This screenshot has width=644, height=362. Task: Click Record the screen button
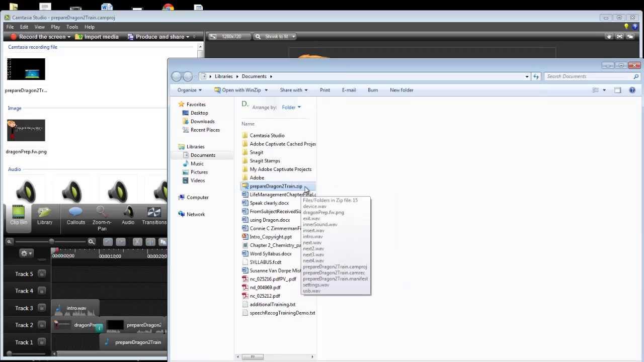(38, 37)
